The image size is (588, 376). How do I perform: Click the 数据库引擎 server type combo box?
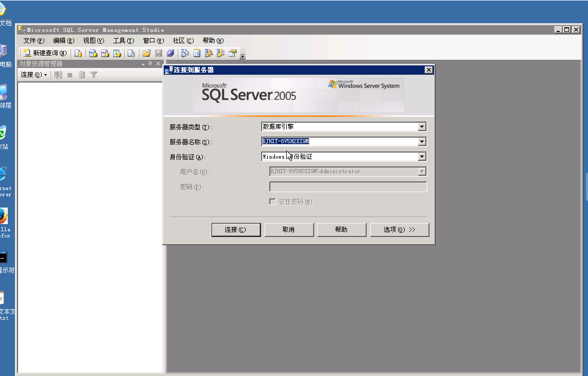point(343,127)
